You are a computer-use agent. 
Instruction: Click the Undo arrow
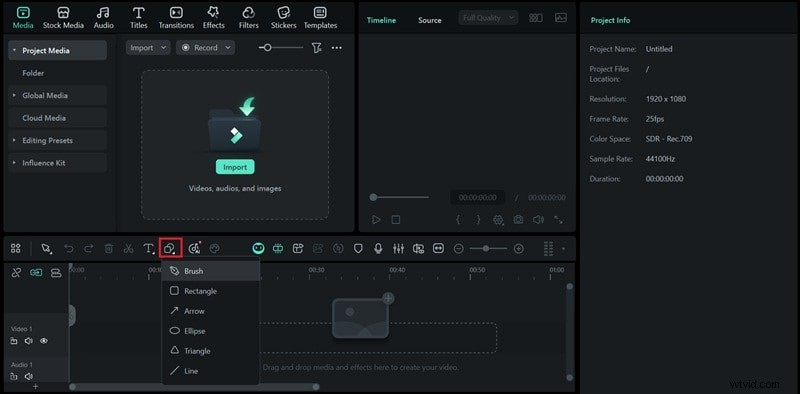[69, 249]
